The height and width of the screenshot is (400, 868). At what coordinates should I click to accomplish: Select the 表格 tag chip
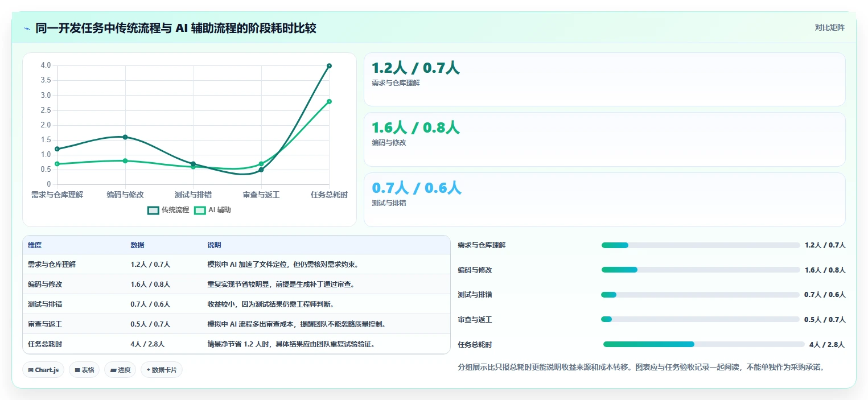click(84, 370)
